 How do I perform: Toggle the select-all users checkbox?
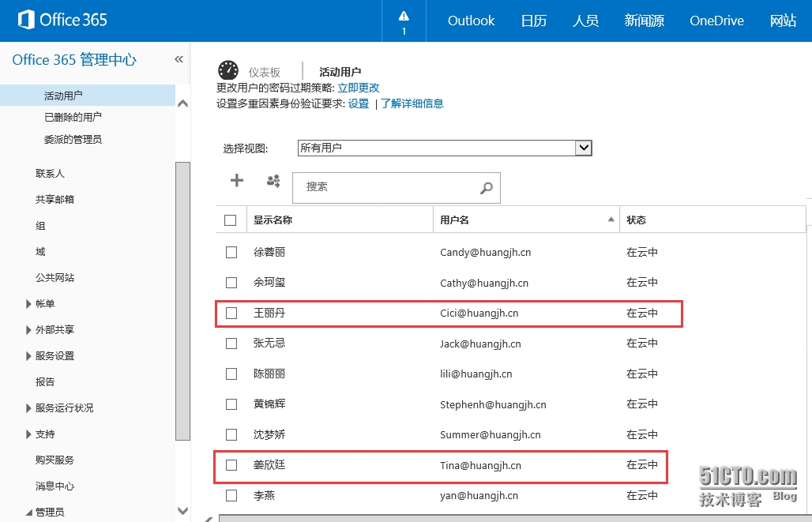(231, 220)
